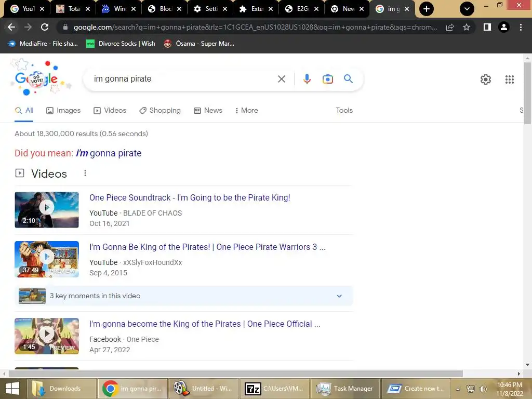The width and height of the screenshot is (532, 399).
Task: Click the horizontal scrollbar right arrow
Action: pyautogui.click(x=519, y=374)
